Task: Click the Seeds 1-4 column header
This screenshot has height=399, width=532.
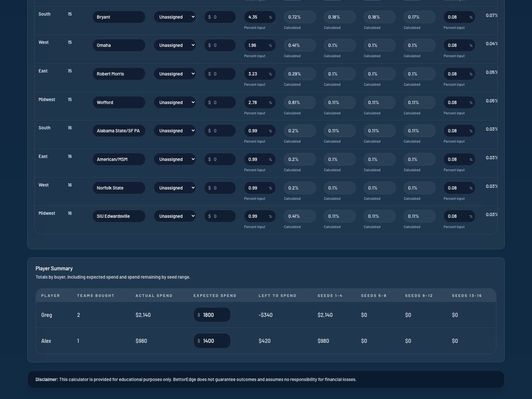Action: pos(330,295)
